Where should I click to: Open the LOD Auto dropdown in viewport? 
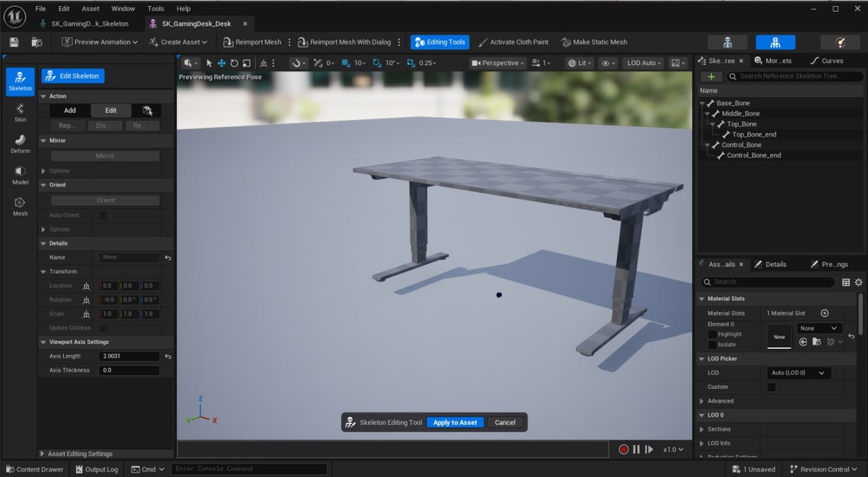coord(644,63)
